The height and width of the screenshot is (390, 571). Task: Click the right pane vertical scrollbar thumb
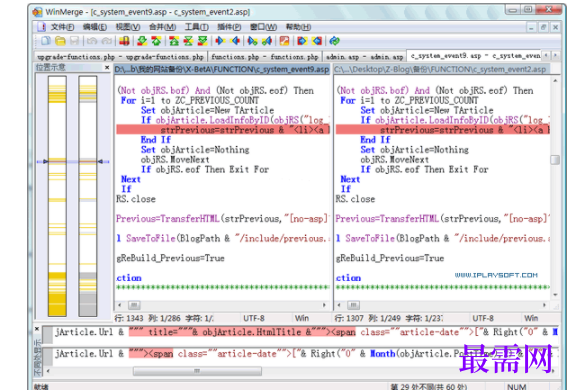[x=555, y=160]
